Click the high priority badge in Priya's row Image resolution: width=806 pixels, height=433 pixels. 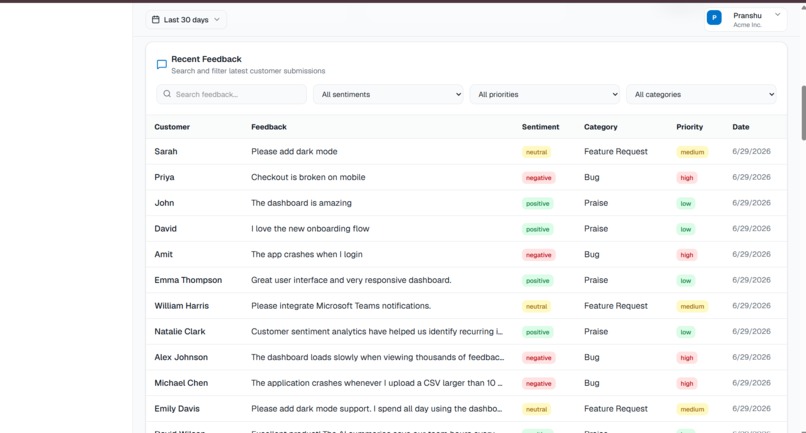tap(687, 178)
